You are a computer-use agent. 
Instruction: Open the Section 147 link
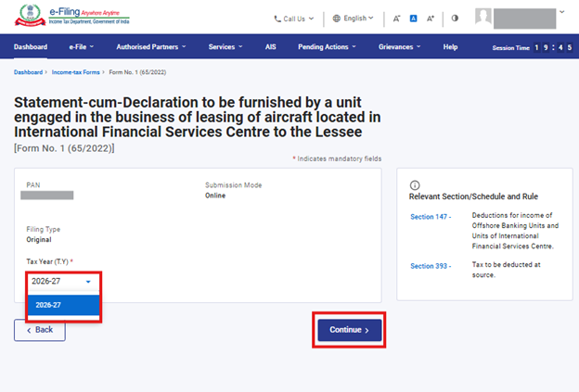point(431,217)
